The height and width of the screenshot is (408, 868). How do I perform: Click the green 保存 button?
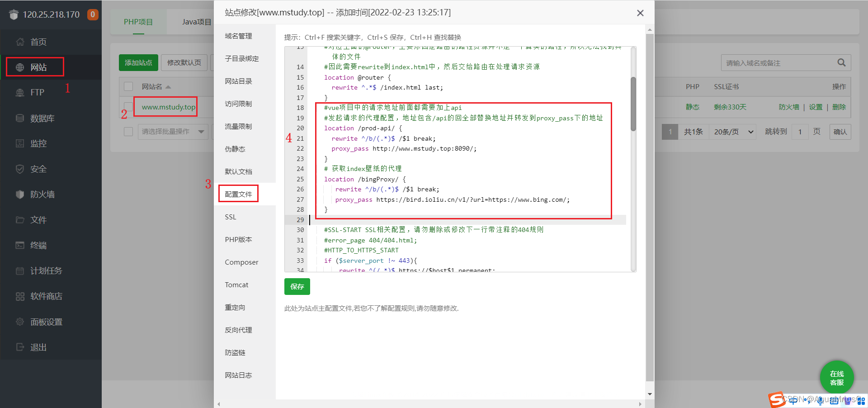point(297,286)
